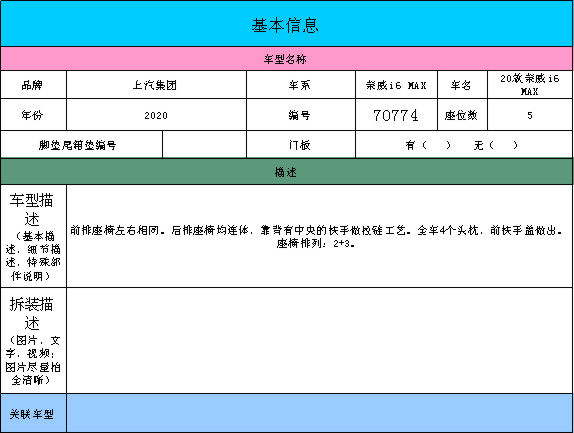This screenshot has height=433, width=574.
Task: Select the 车型名称 pink header row
Action: tap(287, 59)
